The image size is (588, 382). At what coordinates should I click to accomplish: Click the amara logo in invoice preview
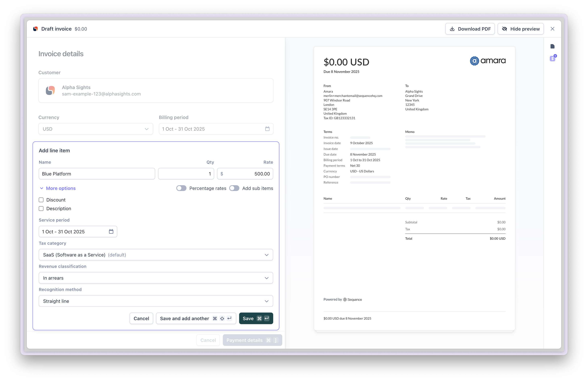[x=488, y=61]
